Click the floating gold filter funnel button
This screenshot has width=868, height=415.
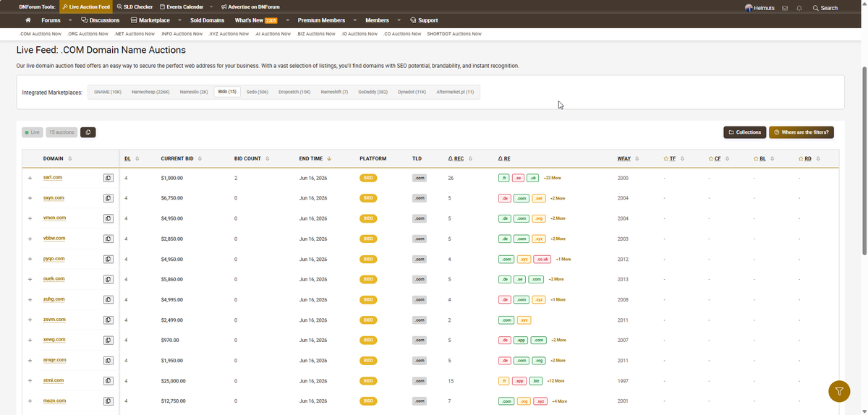(x=839, y=391)
